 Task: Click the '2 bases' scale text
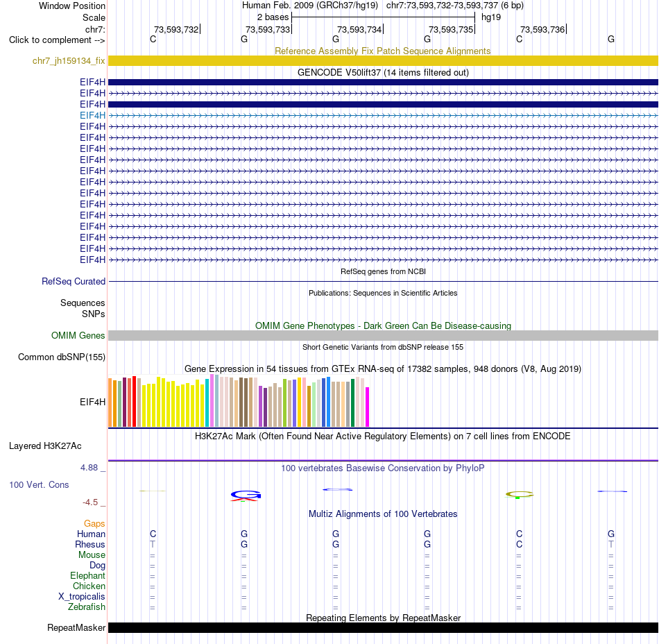tap(273, 17)
